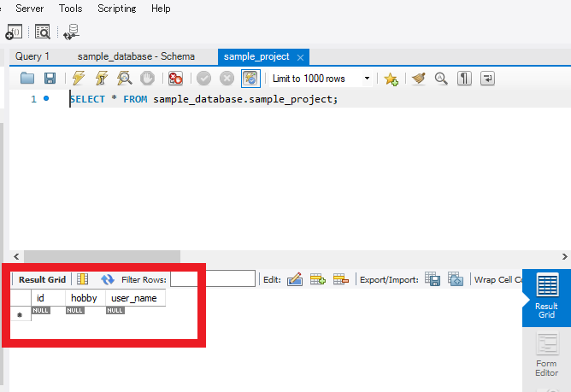The width and height of the screenshot is (571, 392).
Task: Toggle invisible characters pilcrow icon
Action: [464, 79]
